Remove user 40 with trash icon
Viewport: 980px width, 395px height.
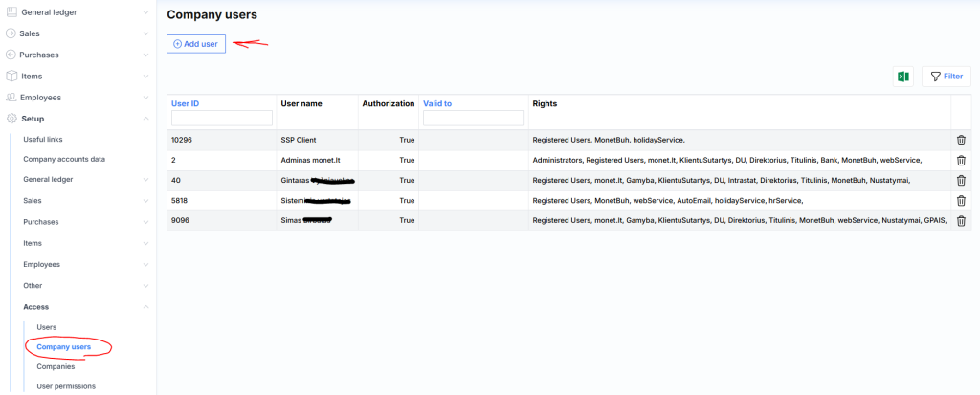pos(961,180)
